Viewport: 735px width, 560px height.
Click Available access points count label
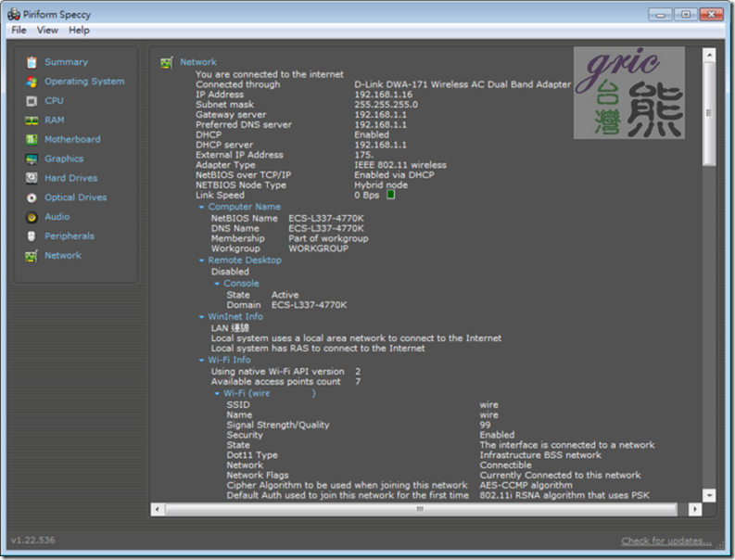tap(275, 382)
